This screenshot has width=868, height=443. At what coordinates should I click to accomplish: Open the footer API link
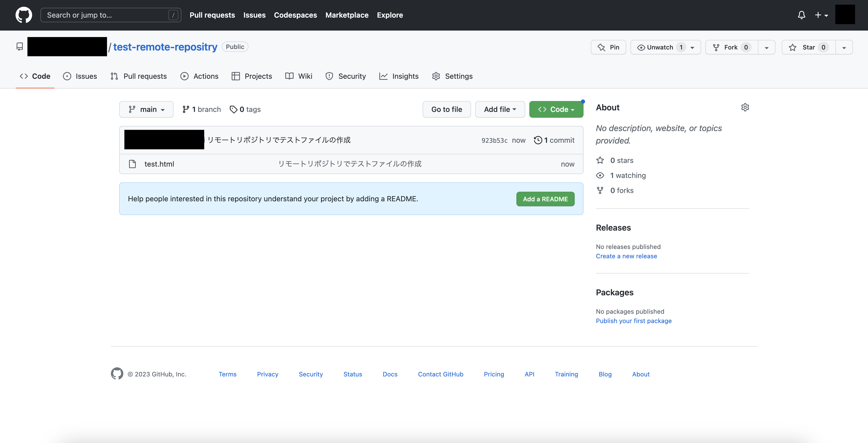(x=529, y=374)
